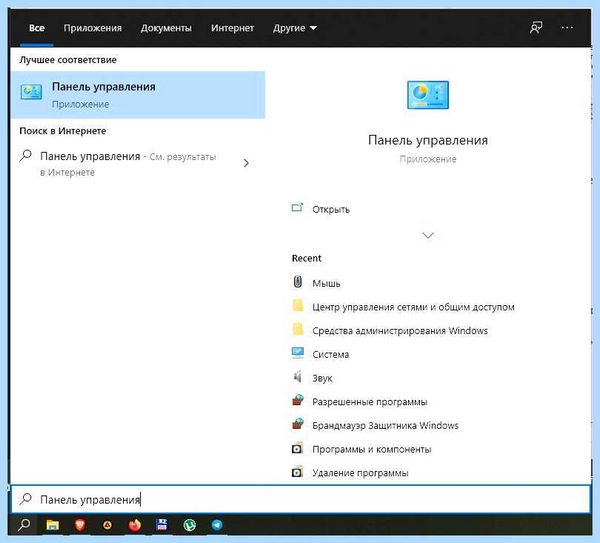Click magnifier icon inside the search box
Viewport: 600px width, 543px height.
pyautogui.click(x=26, y=499)
